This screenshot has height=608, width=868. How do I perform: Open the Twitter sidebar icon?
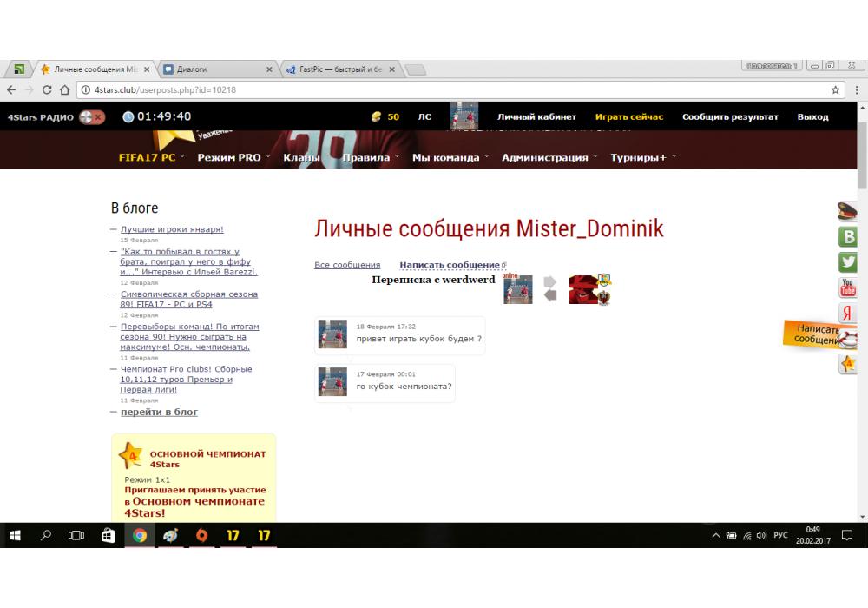[x=848, y=261]
